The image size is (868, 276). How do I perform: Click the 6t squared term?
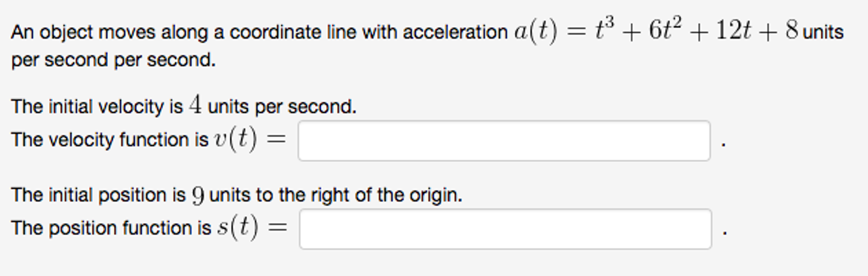[x=665, y=30]
